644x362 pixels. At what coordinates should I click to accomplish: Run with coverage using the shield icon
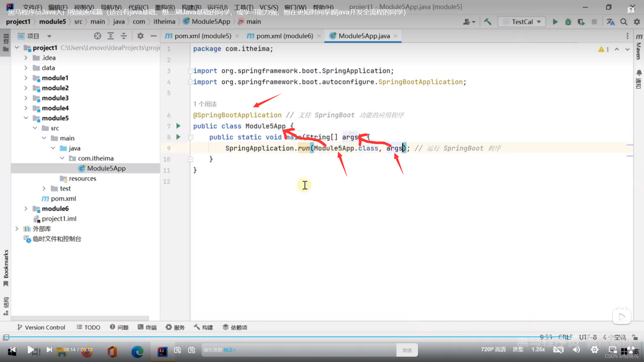click(x=581, y=22)
